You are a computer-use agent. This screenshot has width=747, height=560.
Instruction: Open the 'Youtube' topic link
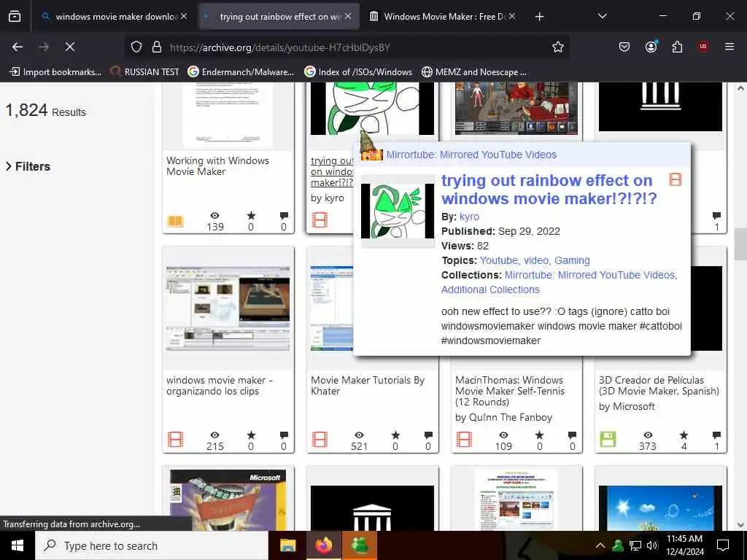pyautogui.click(x=499, y=260)
